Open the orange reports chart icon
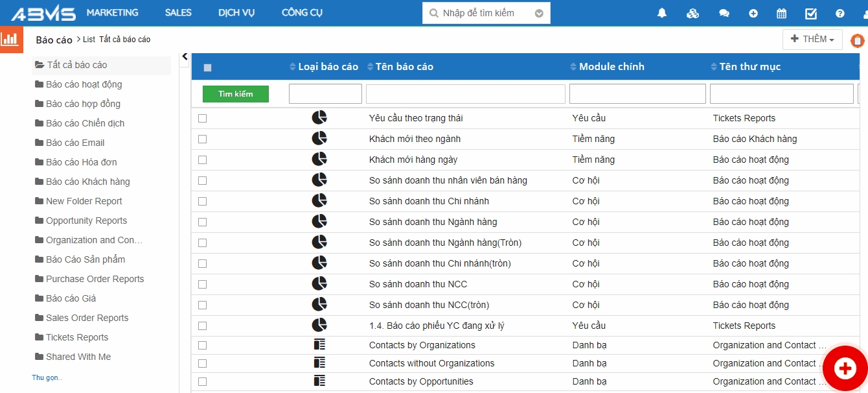This screenshot has height=393, width=868. coord(10,39)
